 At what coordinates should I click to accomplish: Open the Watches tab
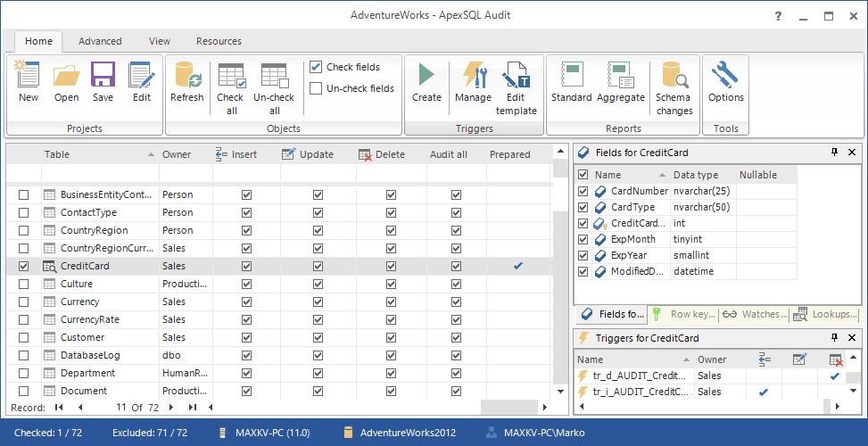[754, 314]
